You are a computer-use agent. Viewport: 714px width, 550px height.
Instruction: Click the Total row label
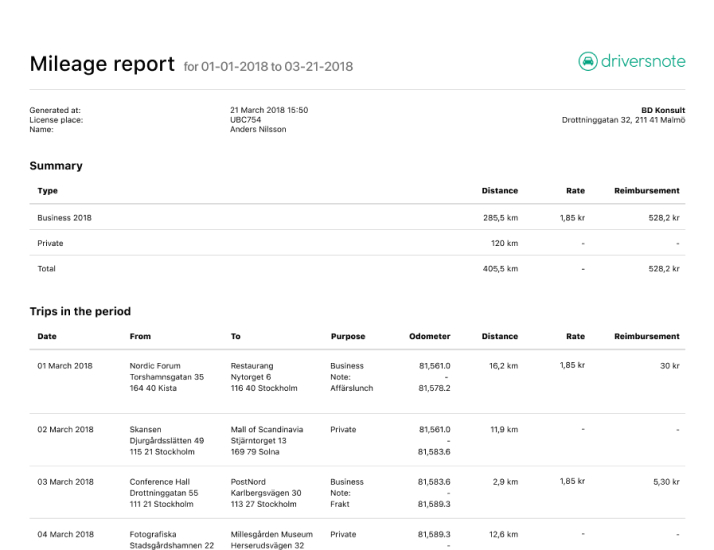[46, 269]
